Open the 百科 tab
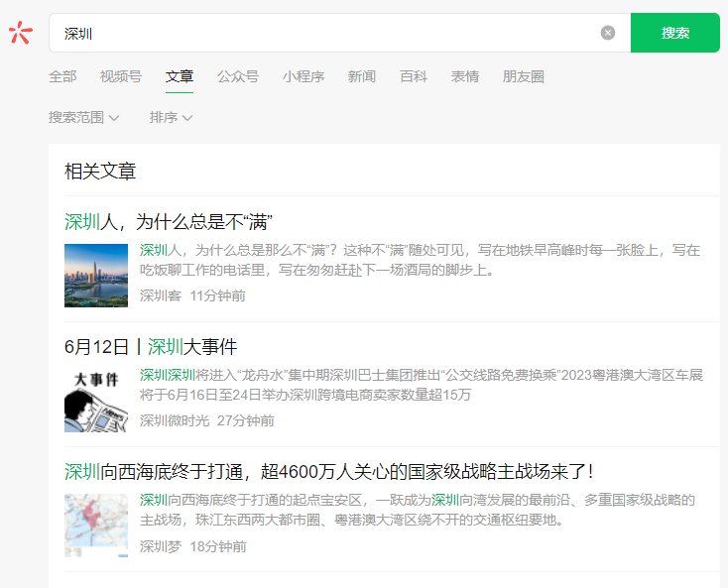Viewport: 728px width, 588px height. (x=414, y=76)
